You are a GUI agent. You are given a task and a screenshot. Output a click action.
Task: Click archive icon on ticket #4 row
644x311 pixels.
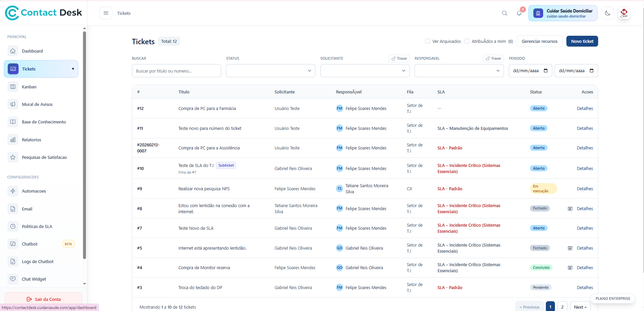(570, 268)
